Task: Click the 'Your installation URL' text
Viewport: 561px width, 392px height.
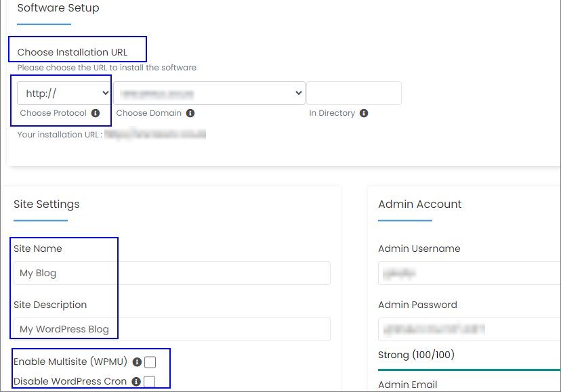Action: [x=60, y=135]
